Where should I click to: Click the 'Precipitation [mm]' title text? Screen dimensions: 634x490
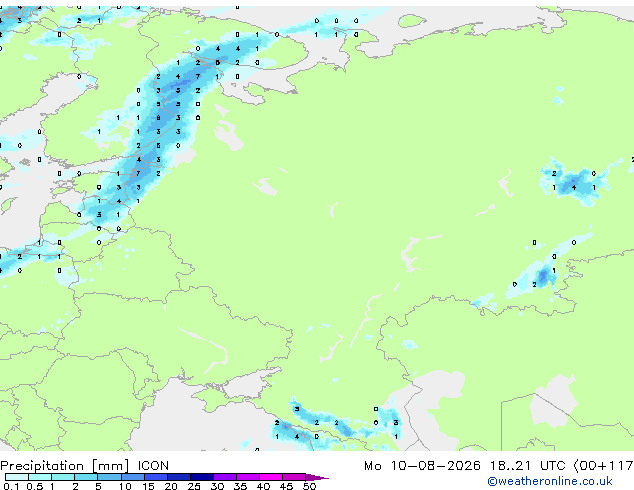point(64,466)
